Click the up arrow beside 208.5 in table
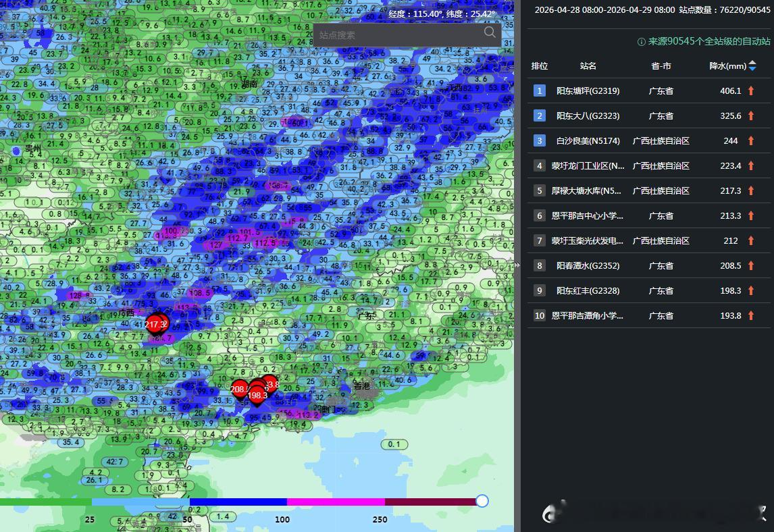Screen dimensions: 774x532 tap(751, 265)
